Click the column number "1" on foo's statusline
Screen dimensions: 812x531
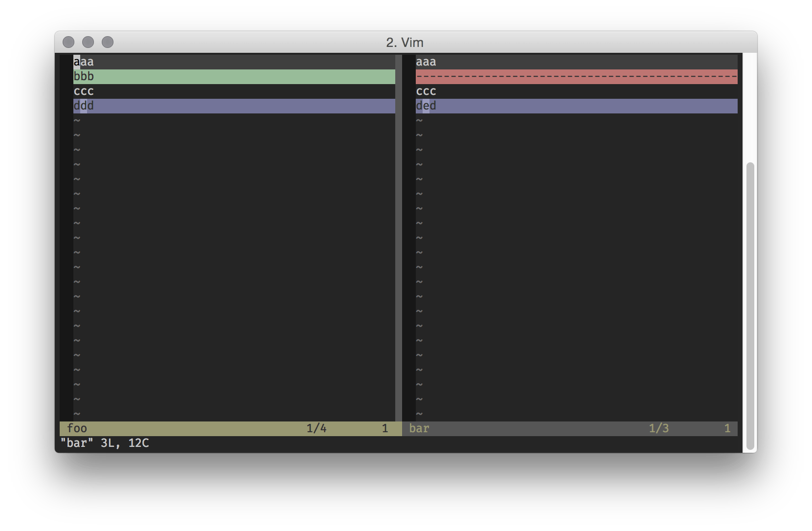pos(386,428)
